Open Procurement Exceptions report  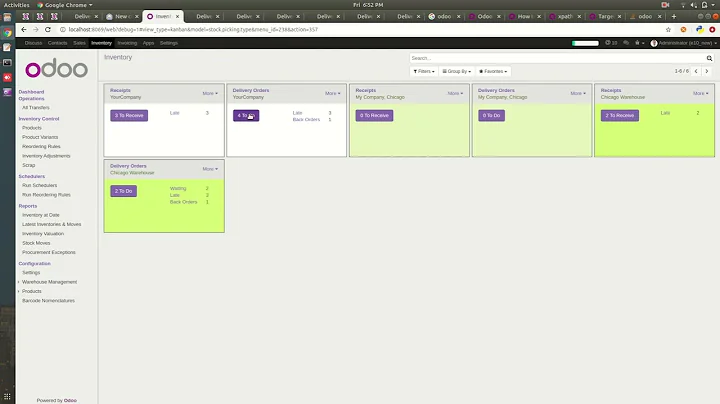49,252
